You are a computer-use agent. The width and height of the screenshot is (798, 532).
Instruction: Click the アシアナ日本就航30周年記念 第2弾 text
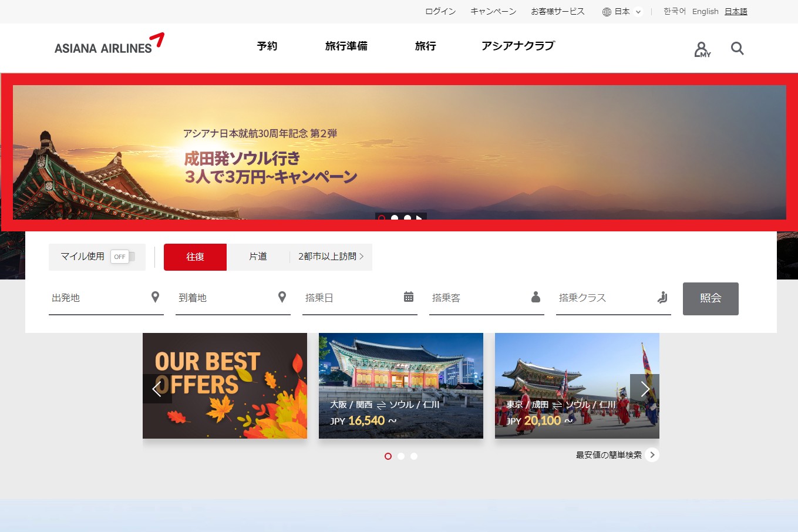(x=260, y=134)
